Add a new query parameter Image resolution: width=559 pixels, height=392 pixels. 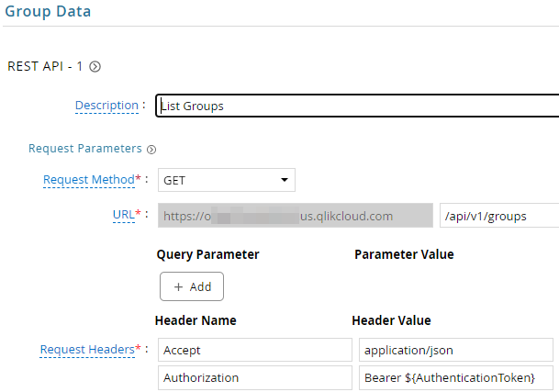[x=192, y=286]
